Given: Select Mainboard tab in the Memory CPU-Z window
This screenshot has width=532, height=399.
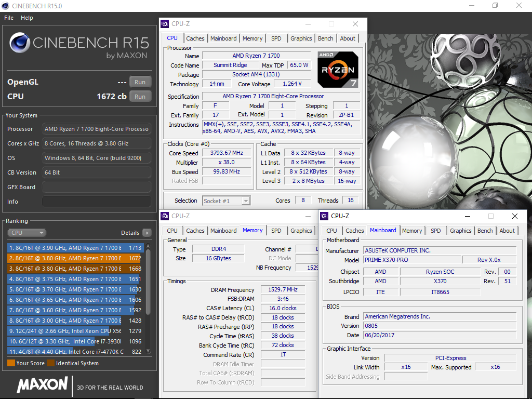Looking at the screenshot, I should tap(223, 231).
